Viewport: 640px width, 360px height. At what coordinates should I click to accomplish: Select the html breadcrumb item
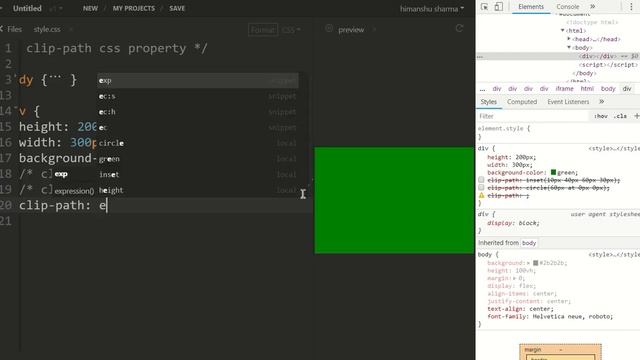587,88
